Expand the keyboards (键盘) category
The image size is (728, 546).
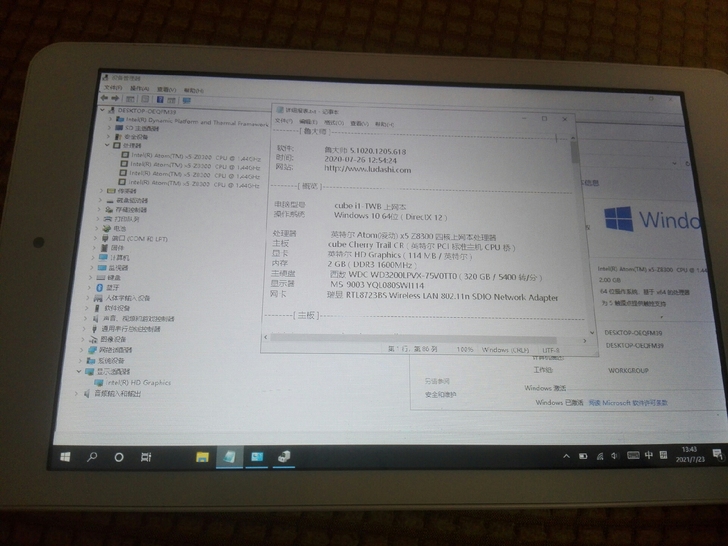(x=90, y=277)
